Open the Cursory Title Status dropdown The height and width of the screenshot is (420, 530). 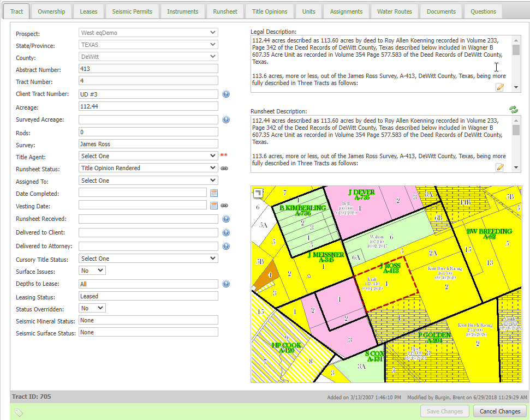pyautogui.click(x=148, y=259)
